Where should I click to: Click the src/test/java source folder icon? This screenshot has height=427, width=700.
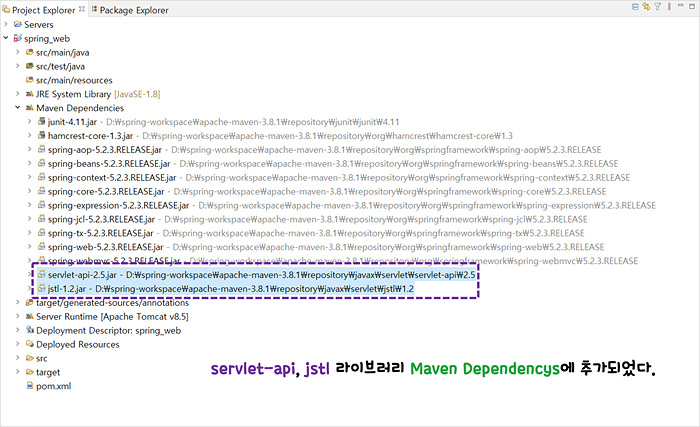29,66
